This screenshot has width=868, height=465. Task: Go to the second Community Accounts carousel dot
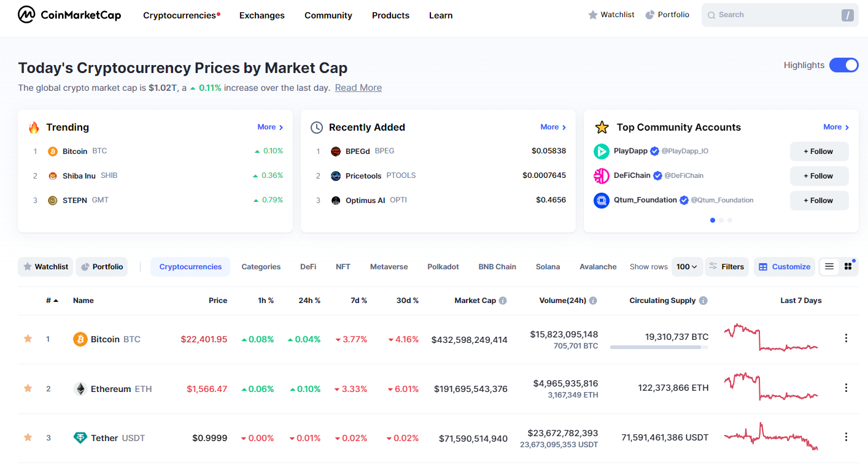721,220
